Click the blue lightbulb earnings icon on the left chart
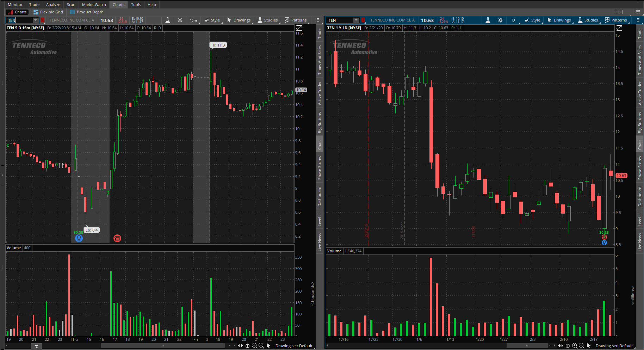Screen dimensions: 644x350 pos(79,238)
